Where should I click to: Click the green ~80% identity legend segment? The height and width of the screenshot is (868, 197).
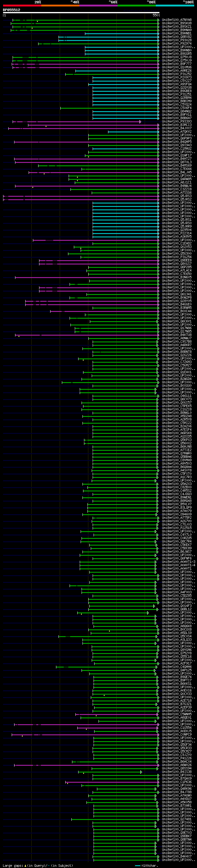pyautogui.click(x=137, y=6)
